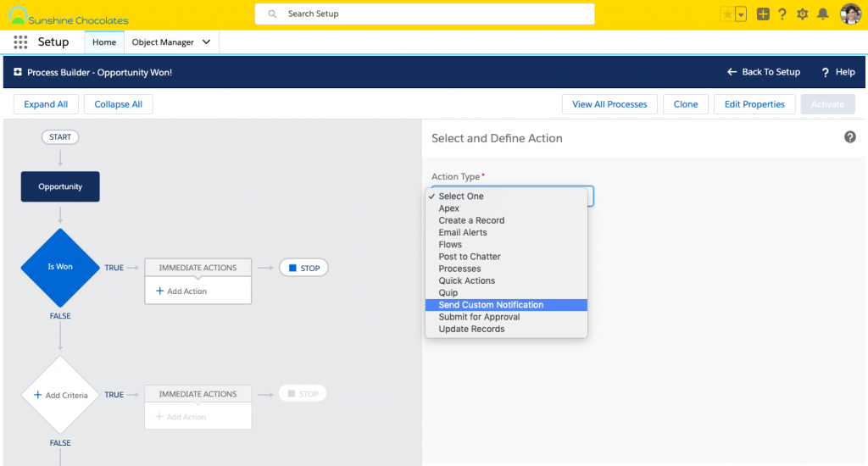Click the grayed-out STOP node
The image size is (868, 466).
[303, 394]
